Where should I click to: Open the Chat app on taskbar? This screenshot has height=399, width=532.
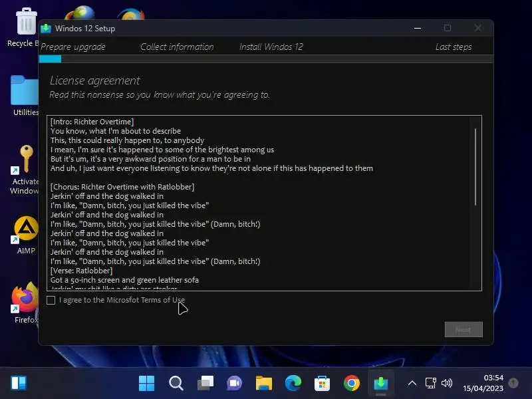coord(235,383)
